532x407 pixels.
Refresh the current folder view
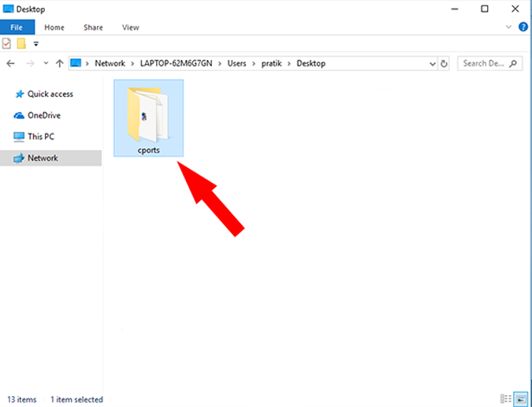[x=445, y=63]
